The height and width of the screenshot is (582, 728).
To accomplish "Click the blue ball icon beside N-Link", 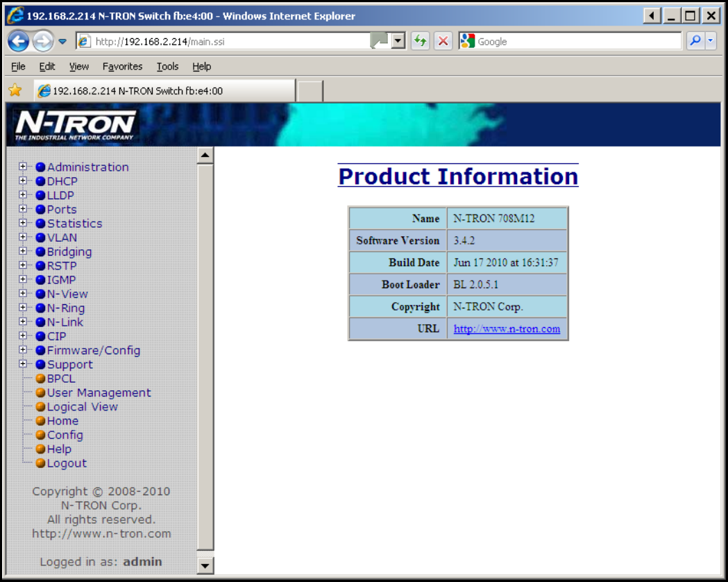I will [40, 322].
